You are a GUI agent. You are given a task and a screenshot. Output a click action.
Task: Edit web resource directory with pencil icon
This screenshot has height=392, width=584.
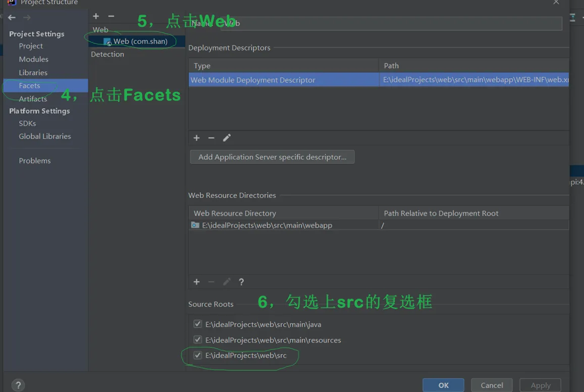(x=227, y=282)
